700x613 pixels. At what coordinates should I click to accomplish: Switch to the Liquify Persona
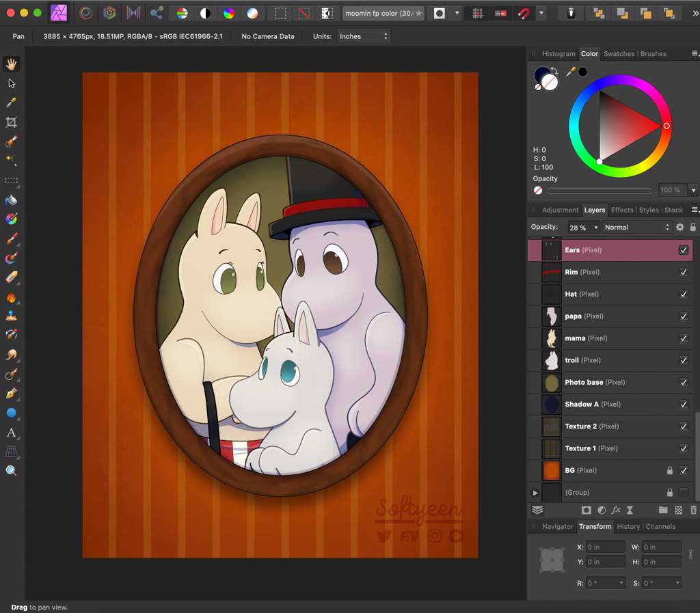click(86, 13)
